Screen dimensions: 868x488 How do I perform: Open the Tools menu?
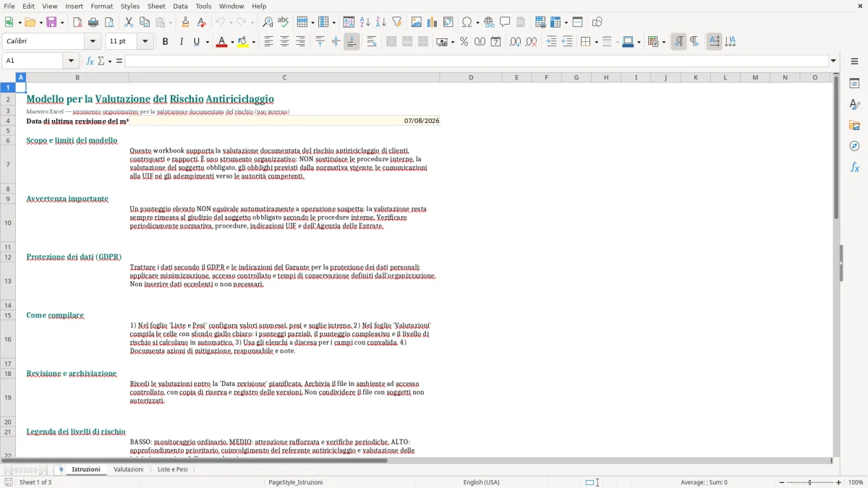[203, 6]
